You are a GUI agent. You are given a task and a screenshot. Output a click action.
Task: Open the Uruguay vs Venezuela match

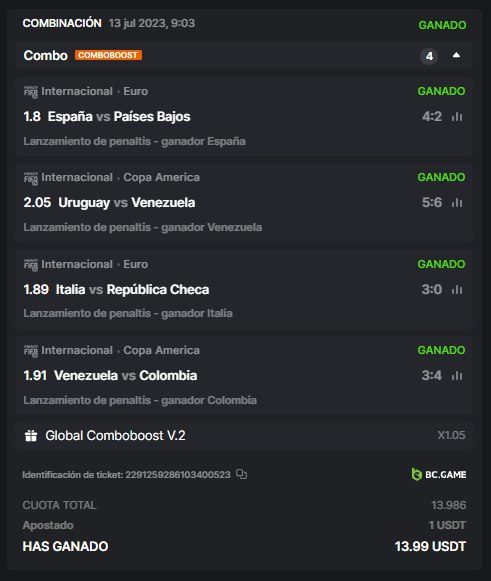coord(109,203)
